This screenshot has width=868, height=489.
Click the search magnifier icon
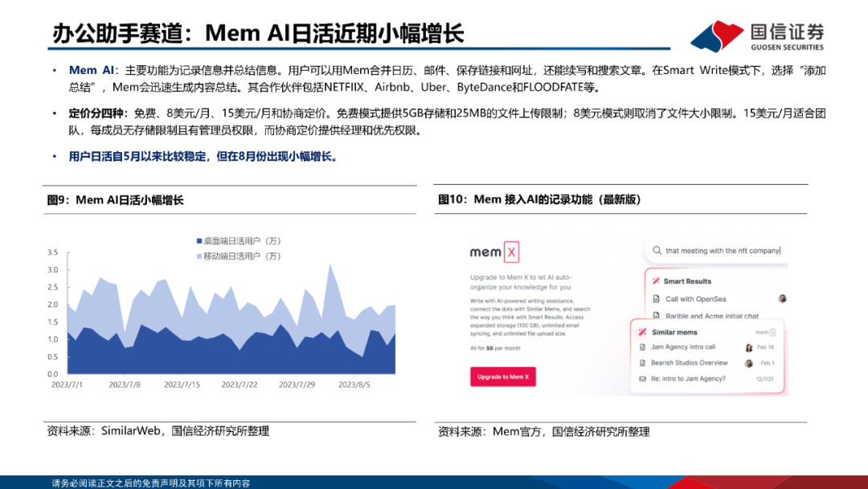657,250
